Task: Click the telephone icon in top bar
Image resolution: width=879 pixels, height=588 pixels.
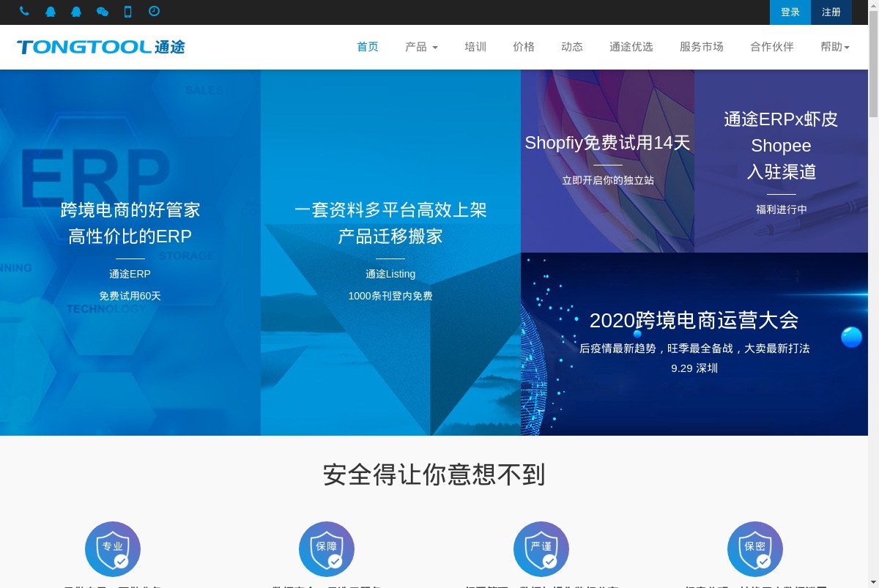Action: pos(24,11)
